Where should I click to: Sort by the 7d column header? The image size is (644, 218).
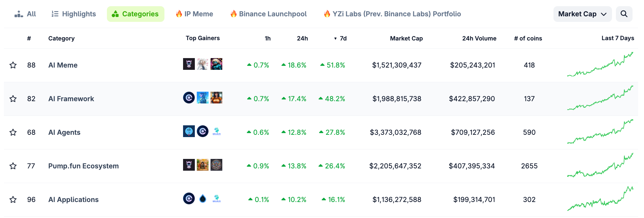point(343,39)
